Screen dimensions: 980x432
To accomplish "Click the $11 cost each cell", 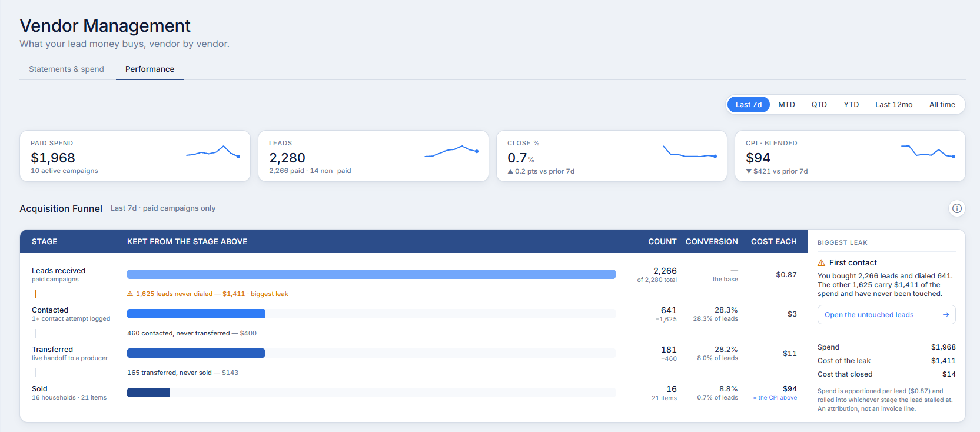I will pos(790,354).
